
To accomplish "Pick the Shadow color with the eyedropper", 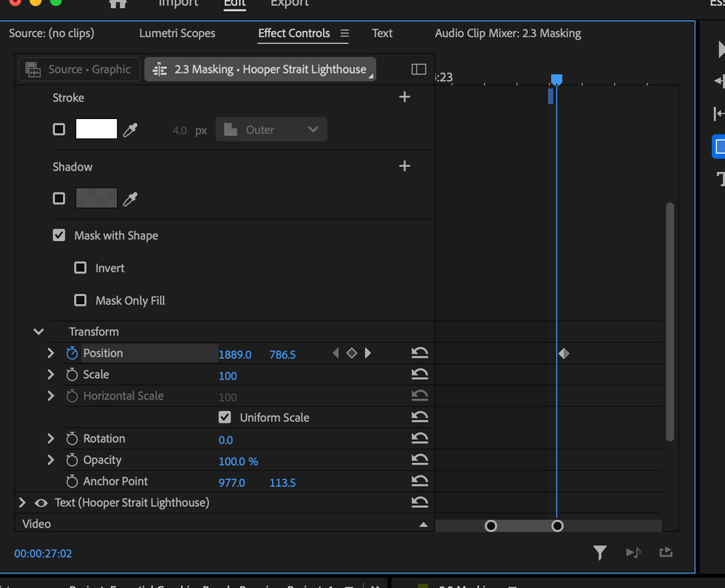I will (131, 200).
